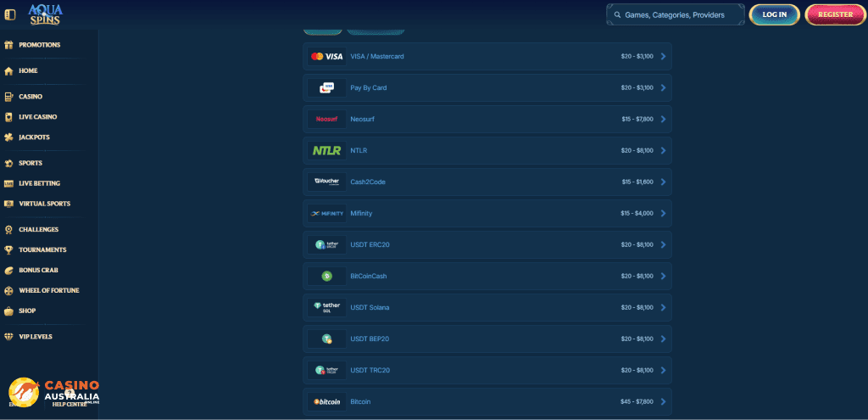Click the Promotions gift icon

click(8, 45)
